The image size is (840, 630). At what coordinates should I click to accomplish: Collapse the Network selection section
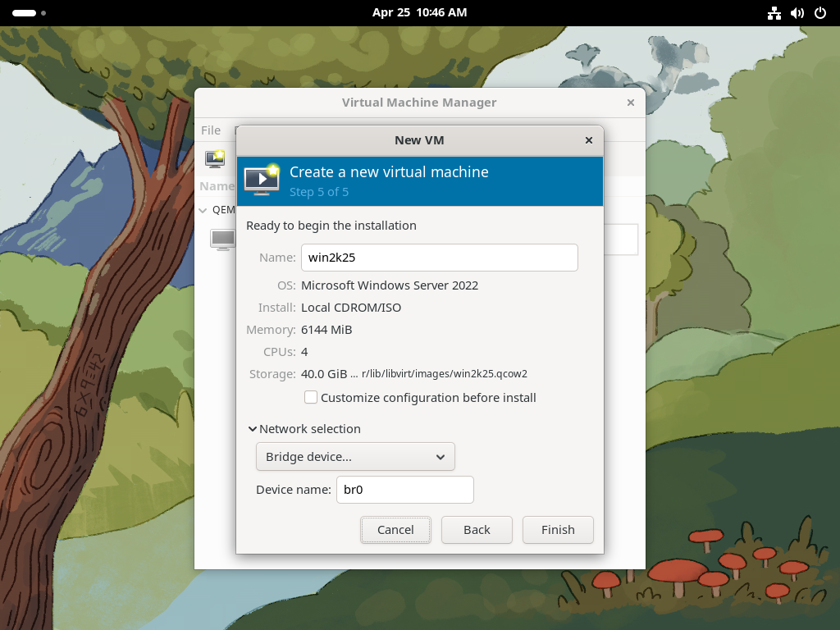click(253, 429)
